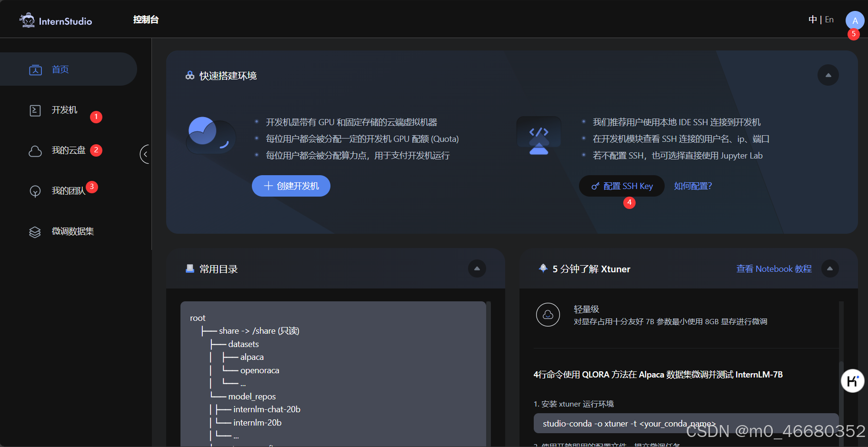
Task: Collapse the 常用目录 panel
Action: pos(477,268)
